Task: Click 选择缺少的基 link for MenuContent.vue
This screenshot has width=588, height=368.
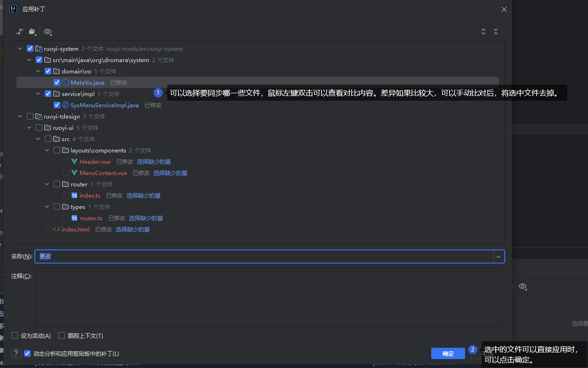Action: click(x=170, y=173)
